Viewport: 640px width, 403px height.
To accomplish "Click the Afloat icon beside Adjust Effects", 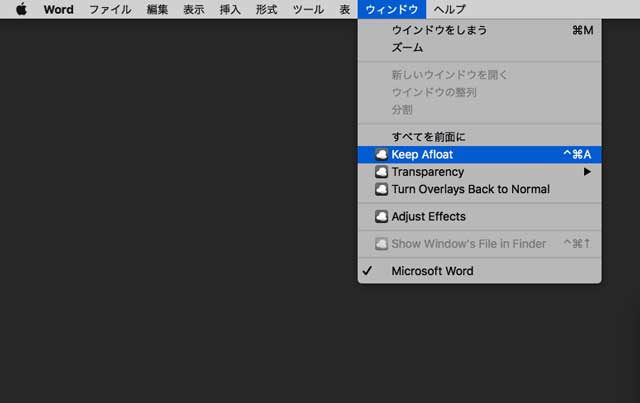I will [381, 216].
